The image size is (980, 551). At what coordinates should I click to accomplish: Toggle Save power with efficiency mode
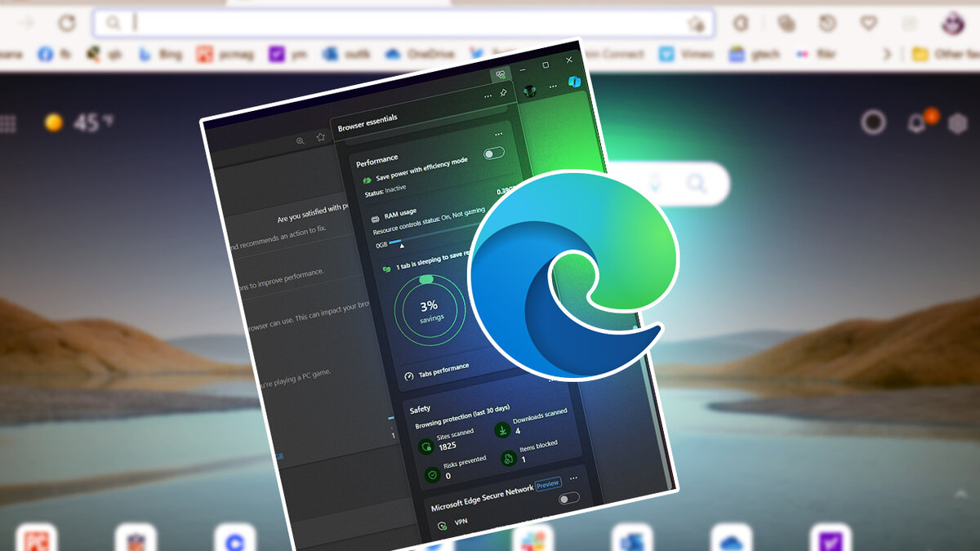pos(494,153)
